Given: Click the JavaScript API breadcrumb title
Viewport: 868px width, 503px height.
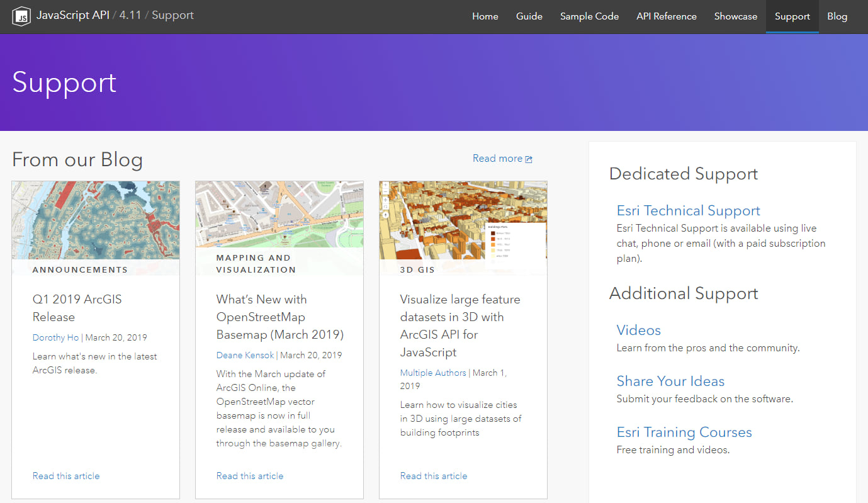Looking at the screenshot, I should [73, 15].
